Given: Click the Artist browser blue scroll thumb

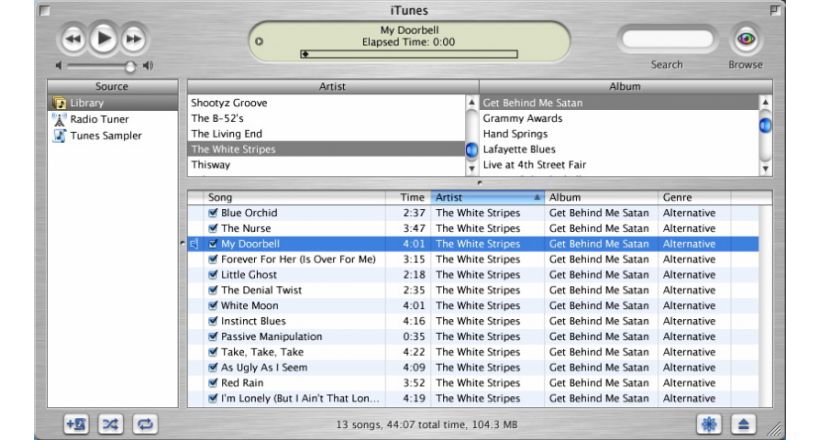Looking at the screenshot, I should 472,150.
